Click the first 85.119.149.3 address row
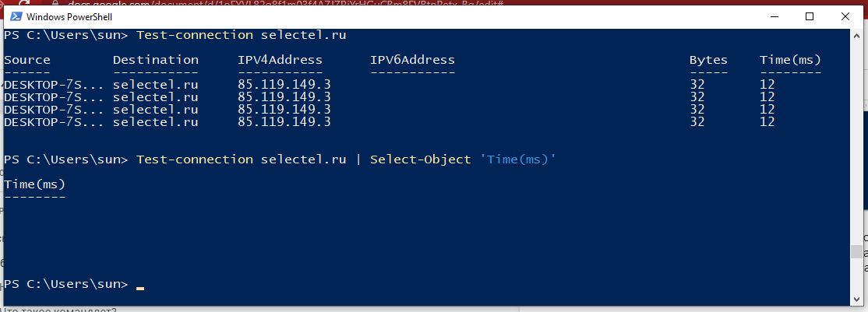 point(284,85)
